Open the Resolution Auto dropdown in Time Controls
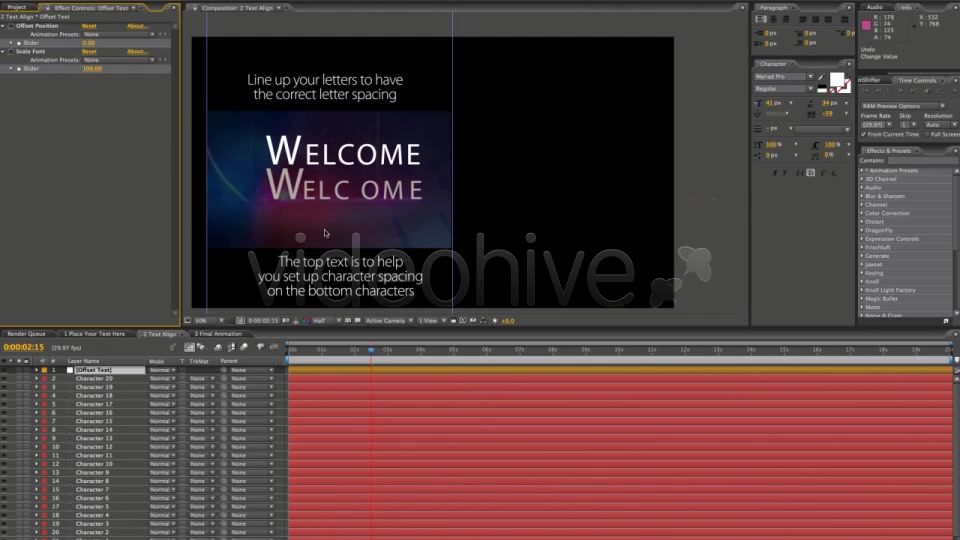960x540 pixels. pyautogui.click(x=940, y=125)
